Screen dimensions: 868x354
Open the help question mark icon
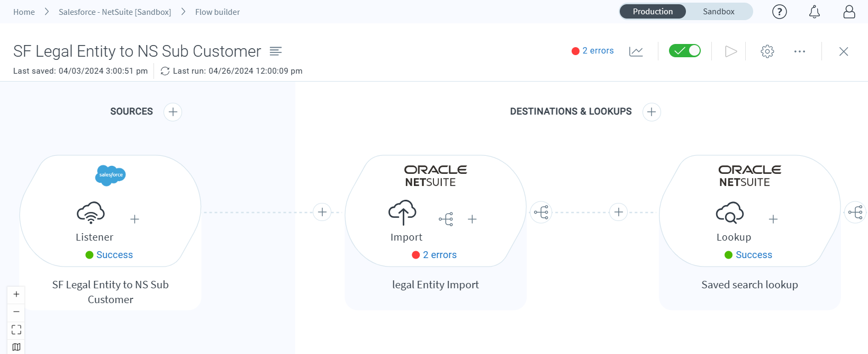[779, 12]
